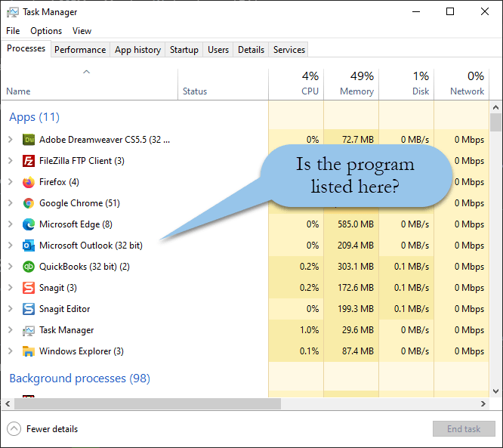503x448 pixels.
Task: Click the 87.4 MB memory value
Action: [358, 351]
